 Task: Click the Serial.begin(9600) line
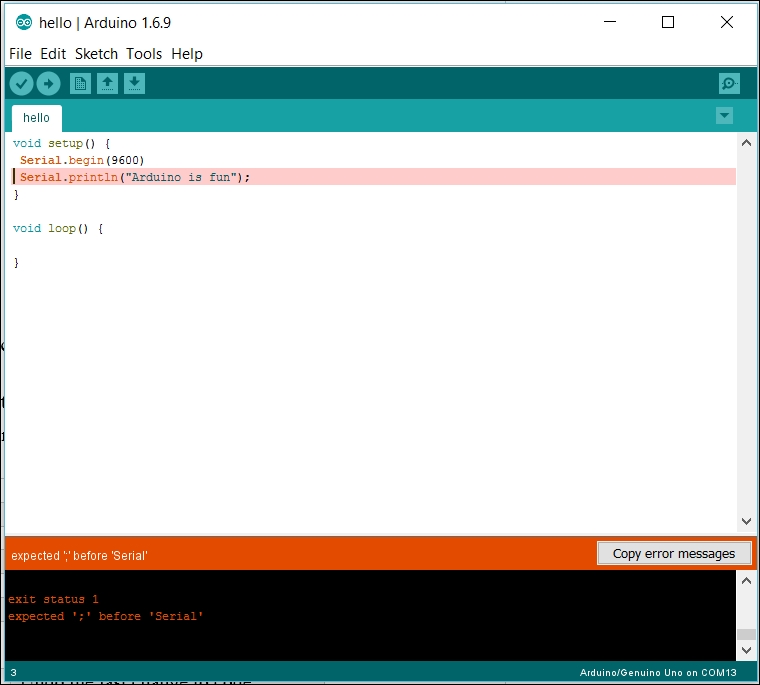(x=82, y=160)
